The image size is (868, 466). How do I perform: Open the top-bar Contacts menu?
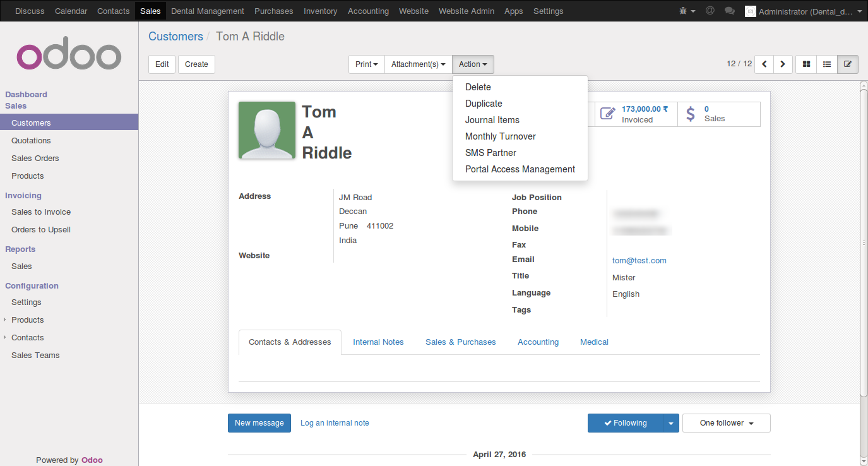[114, 11]
